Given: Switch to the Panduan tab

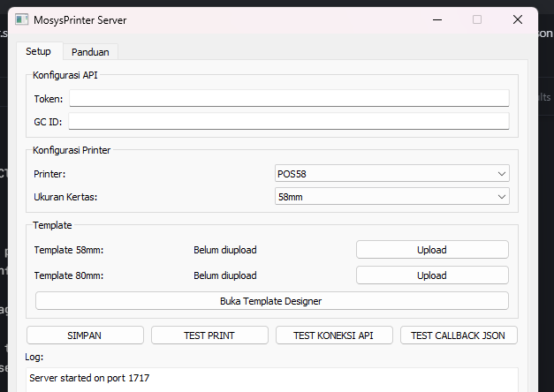Looking at the screenshot, I should (90, 52).
